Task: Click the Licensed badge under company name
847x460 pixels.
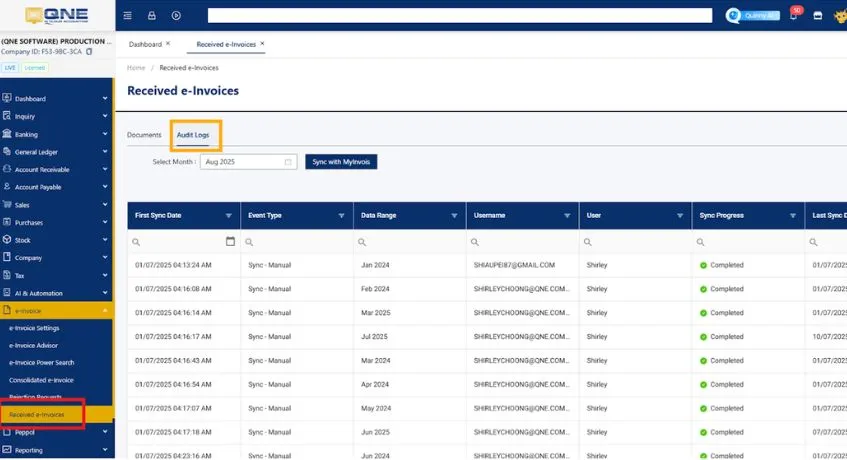Action: click(35, 68)
